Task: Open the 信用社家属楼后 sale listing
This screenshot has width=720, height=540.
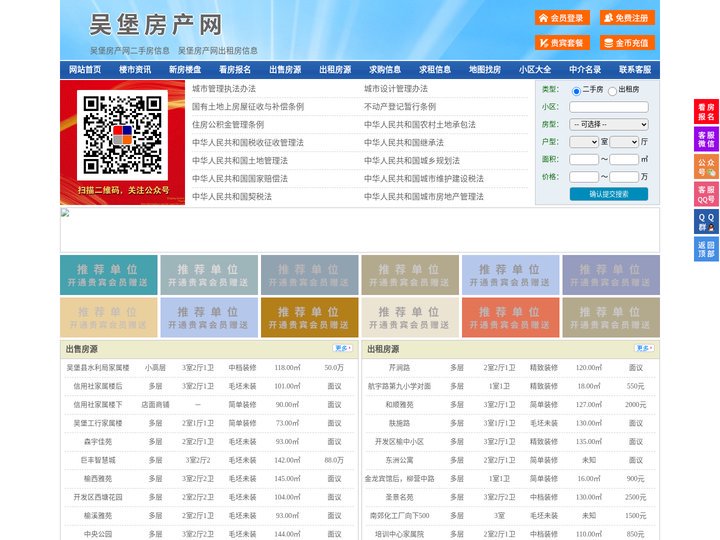Action: point(98,386)
